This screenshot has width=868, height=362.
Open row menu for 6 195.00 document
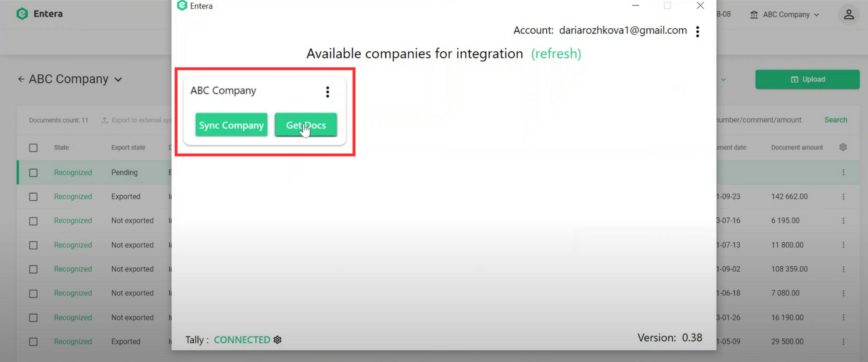tap(843, 221)
